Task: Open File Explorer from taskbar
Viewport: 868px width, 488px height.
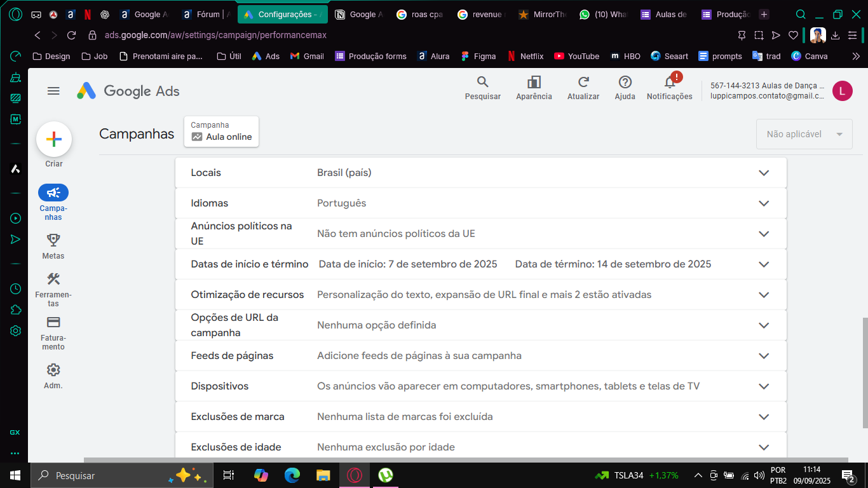Action: [323, 475]
